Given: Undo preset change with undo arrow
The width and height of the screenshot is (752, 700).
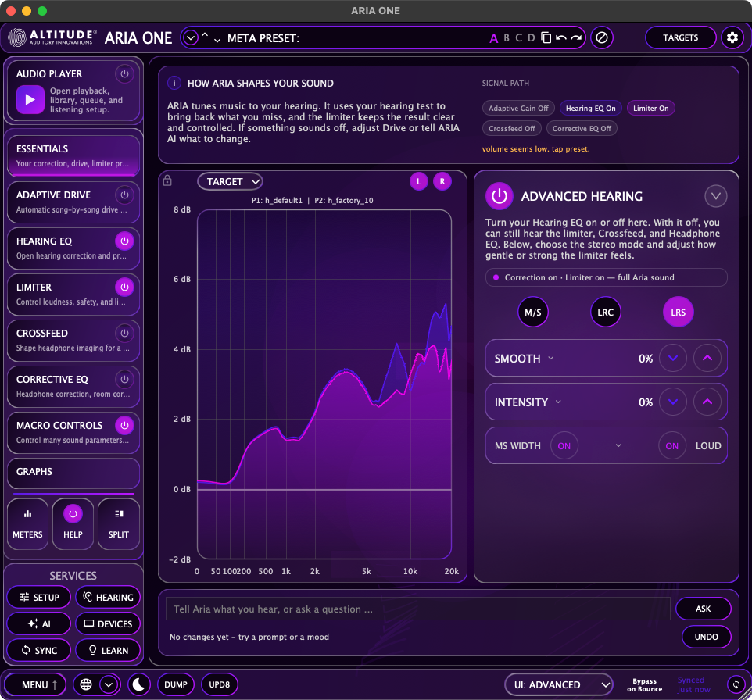Looking at the screenshot, I should click(x=560, y=37).
